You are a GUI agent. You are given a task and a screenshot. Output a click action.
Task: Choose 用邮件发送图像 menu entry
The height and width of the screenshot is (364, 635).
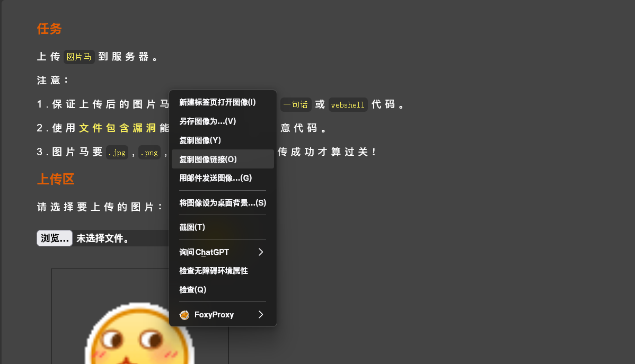(223, 178)
